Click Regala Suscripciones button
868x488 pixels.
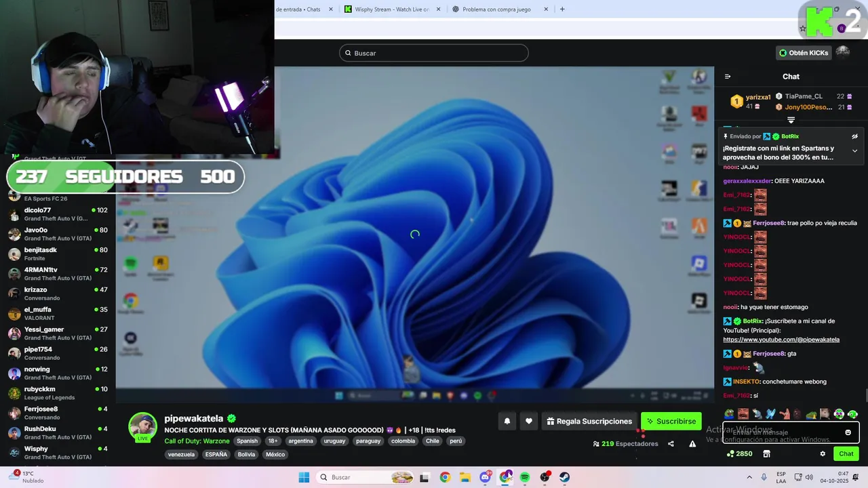[x=589, y=422]
